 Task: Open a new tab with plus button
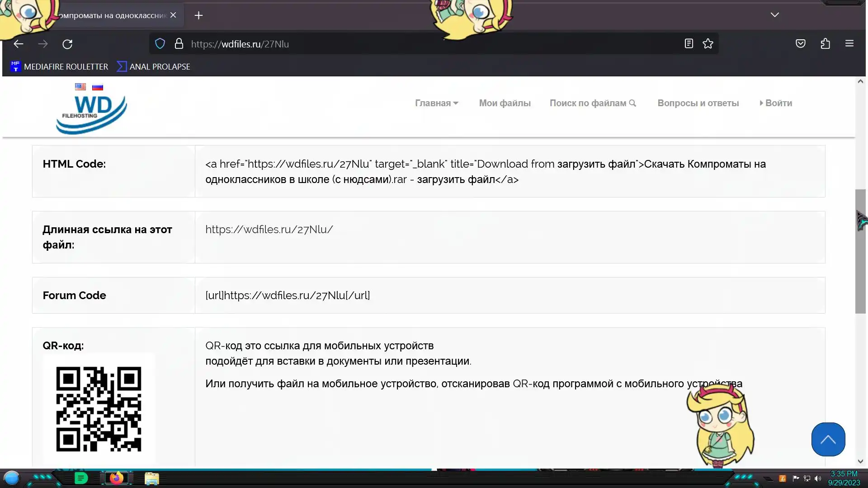coord(198,15)
